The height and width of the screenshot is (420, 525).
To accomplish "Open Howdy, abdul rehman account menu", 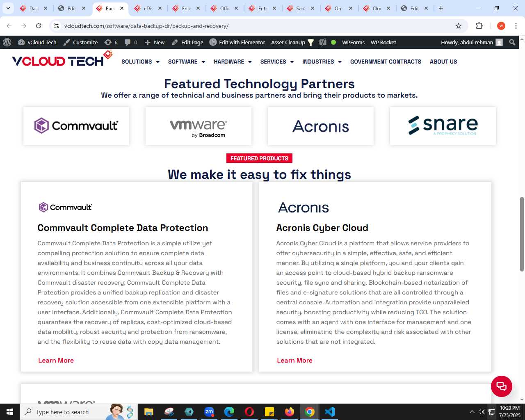I will [472, 42].
